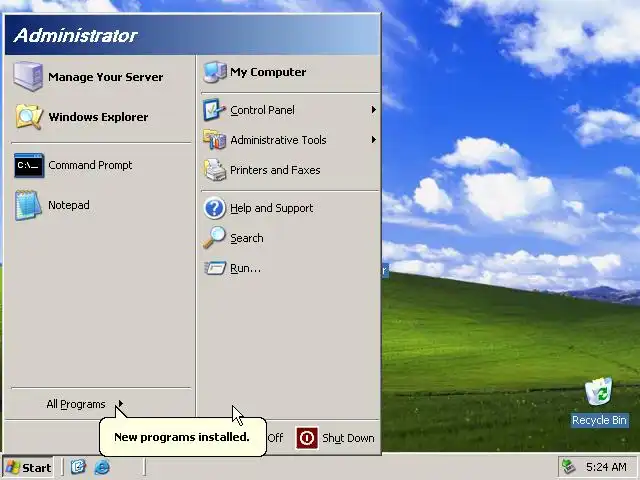This screenshot has height=480, width=640.
Task: Click the 5:24 AM taskbar clock
Action: click(606, 467)
